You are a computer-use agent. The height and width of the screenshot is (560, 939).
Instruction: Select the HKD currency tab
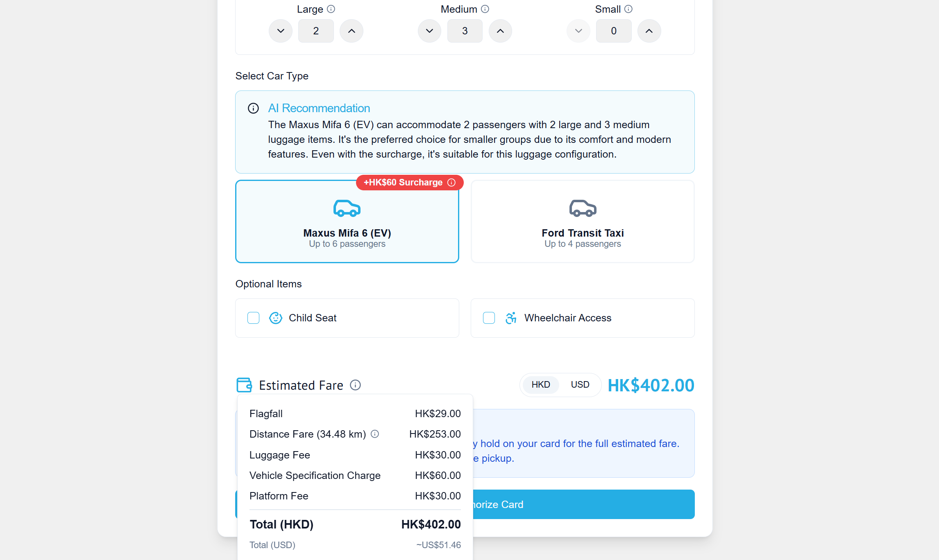pos(540,384)
